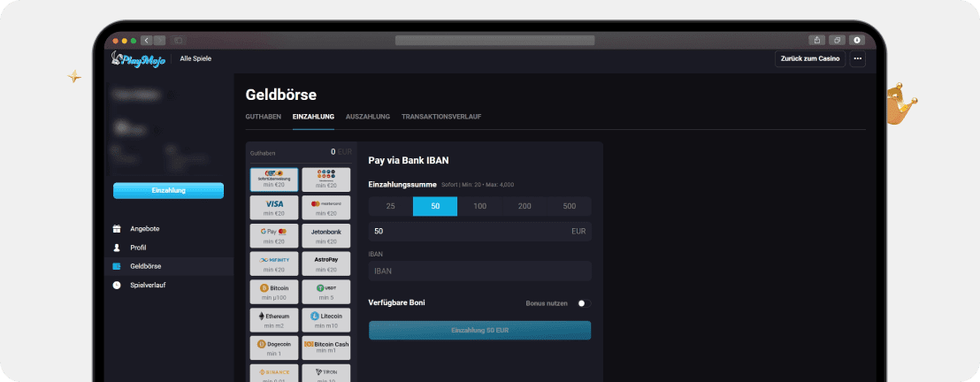Select Bitcoin Cash deposit method
The height and width of the screenshot is (382, 980).
pos(326,348)
